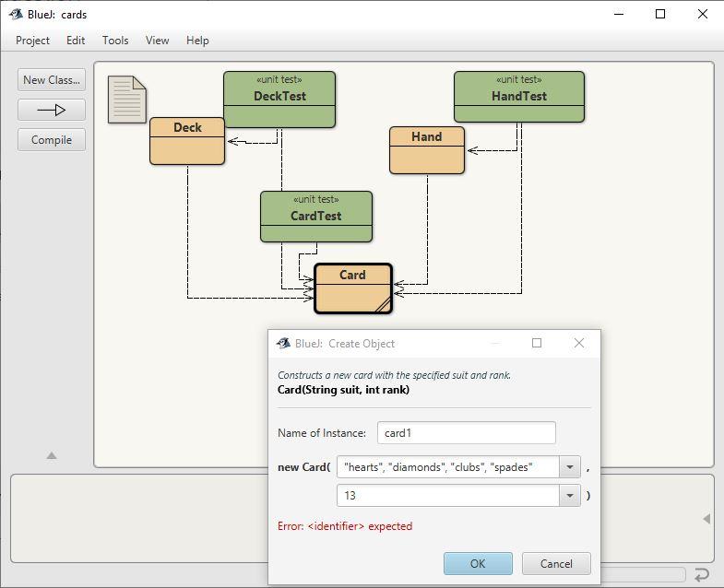Click the codepad return arrow icon
The width and height of the screenshot is (724, 588).
click(x=701, y=575)
